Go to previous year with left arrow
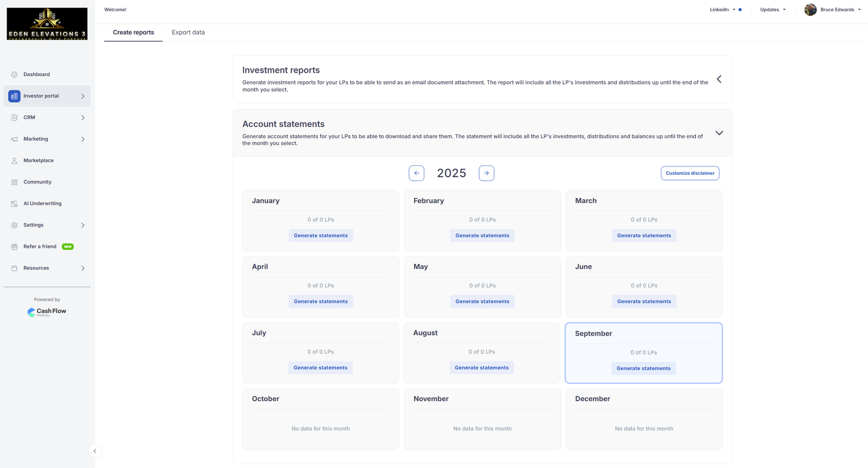The height and width of the screenshot is (468, 868). click(417, 173)
